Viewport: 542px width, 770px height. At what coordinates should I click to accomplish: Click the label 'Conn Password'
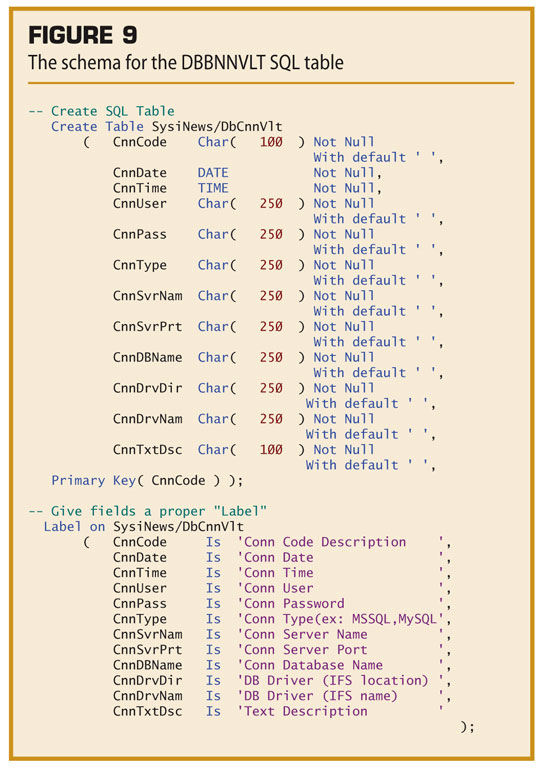[294, 604]
